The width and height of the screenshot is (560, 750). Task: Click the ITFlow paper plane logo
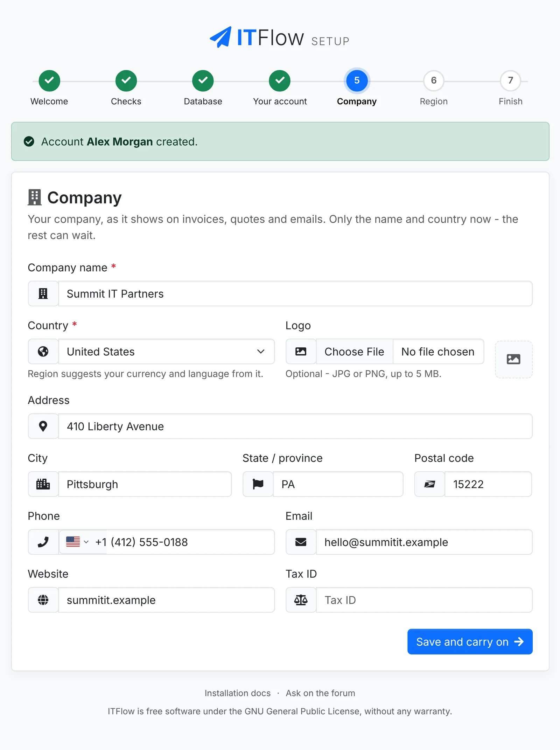click(220, 37)
